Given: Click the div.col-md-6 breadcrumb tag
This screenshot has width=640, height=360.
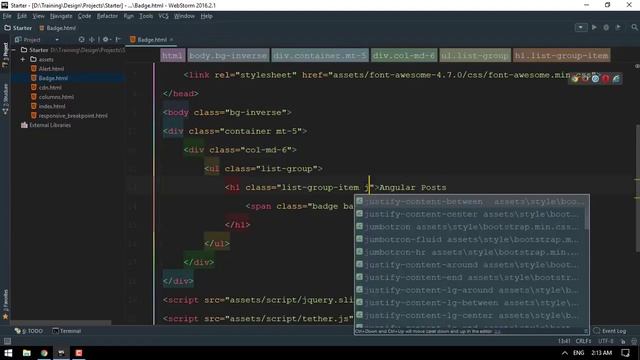Looking at the screenshot, I should (404, 55).
